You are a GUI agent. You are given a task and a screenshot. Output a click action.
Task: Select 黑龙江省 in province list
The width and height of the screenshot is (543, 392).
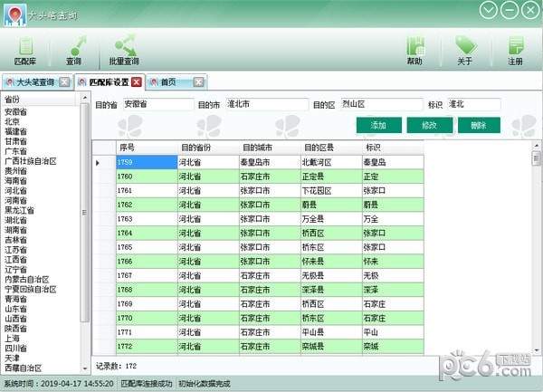pyautogui.click(x=20, y=210)
